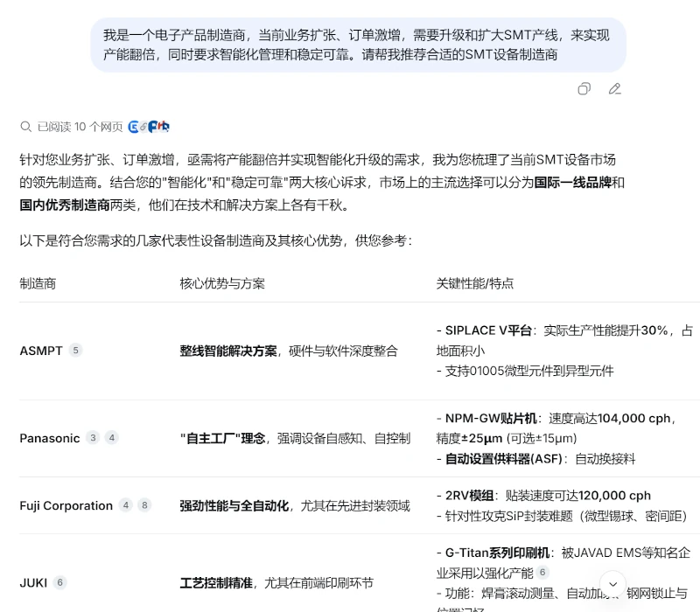Open citation 8 next to Fuji Corporation
The image size is (700, 612).
tap(145, 505)
